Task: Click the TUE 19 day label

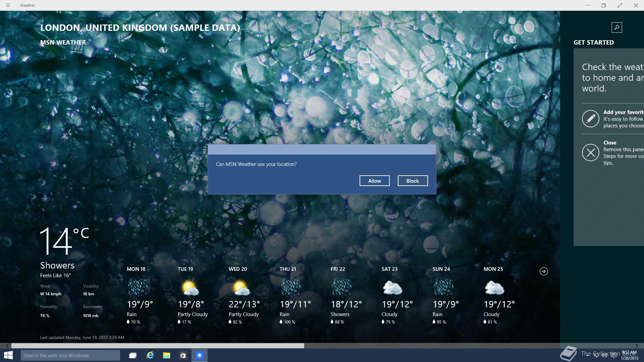Action: click(185, 269)
